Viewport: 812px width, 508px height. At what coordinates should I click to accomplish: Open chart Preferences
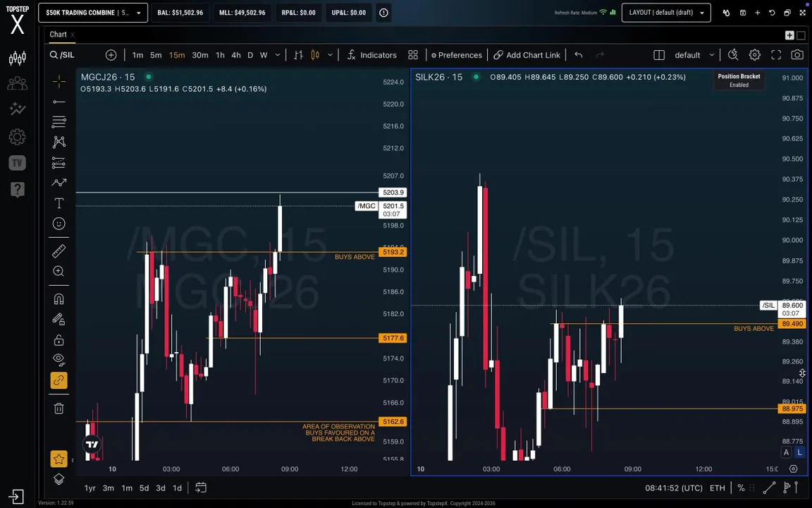456,55
